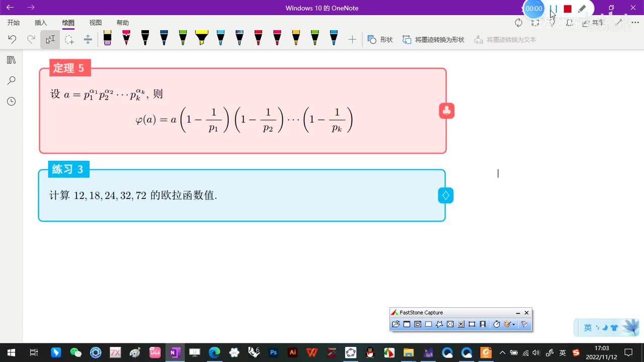Click FastStone Screen Recorder film icon

[x=483, y=324]
